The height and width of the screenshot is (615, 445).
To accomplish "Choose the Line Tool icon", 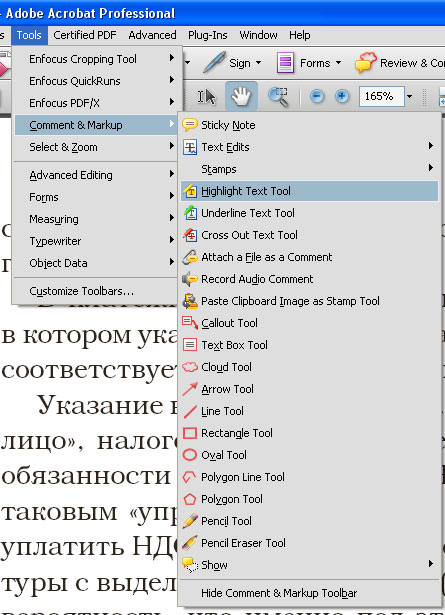I will coord(190,411).
